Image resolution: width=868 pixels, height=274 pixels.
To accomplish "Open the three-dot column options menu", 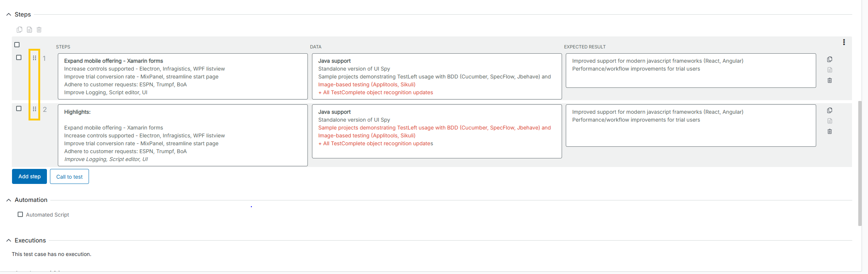I will [844, 42].
